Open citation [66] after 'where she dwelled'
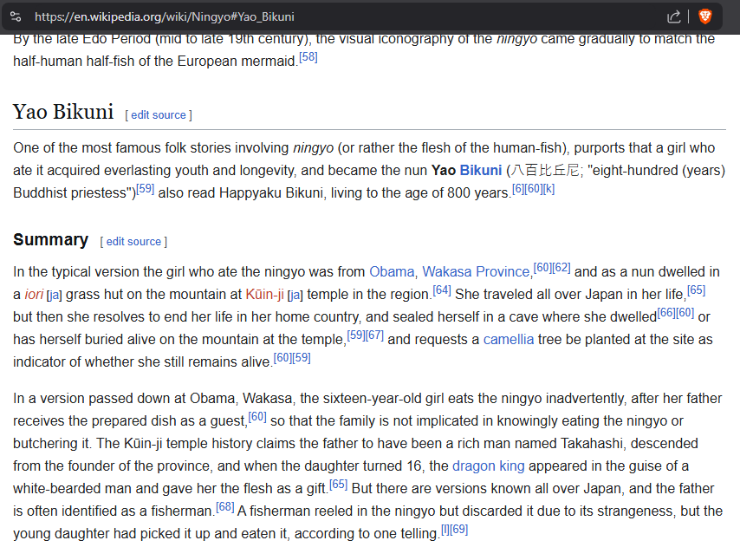 (666, 313)
